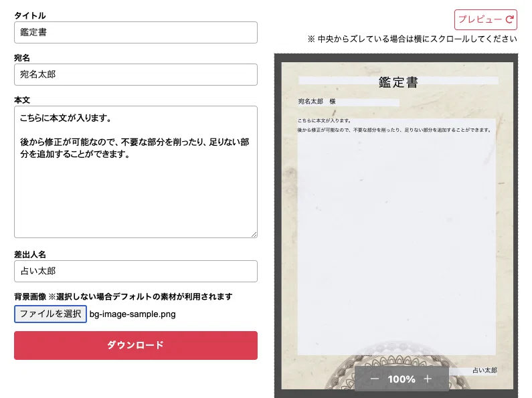Click the bg-image-sample.png file name
Viewport: 532px width, 398px height.
pyautogui.click(x=132, y=314)
